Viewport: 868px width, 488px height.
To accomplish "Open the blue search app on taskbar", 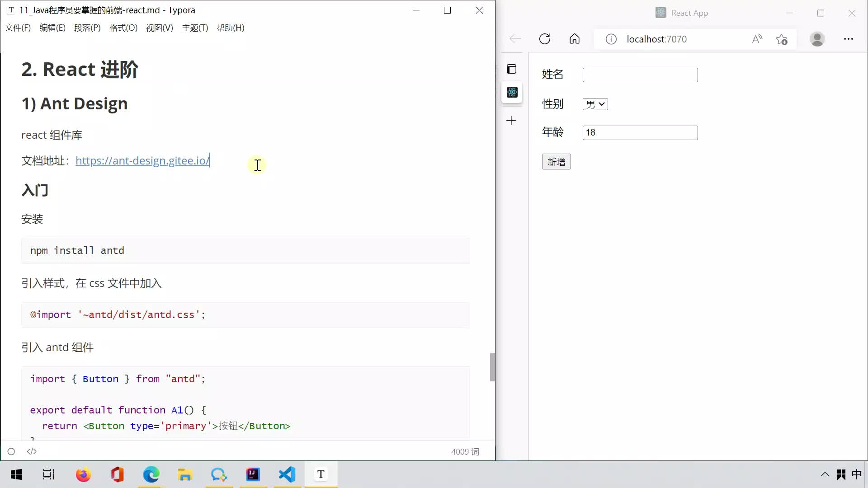I will coord(219,474).
